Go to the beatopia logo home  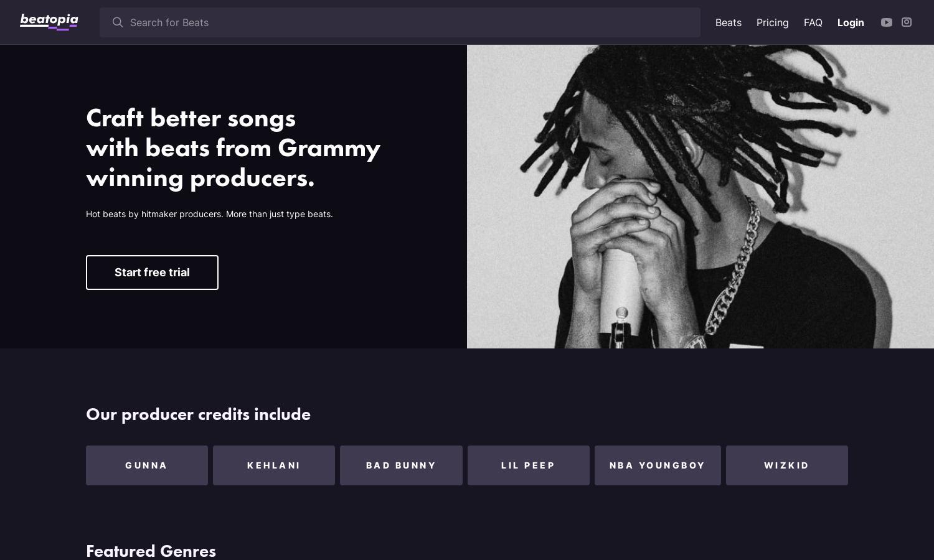[49, 22]
